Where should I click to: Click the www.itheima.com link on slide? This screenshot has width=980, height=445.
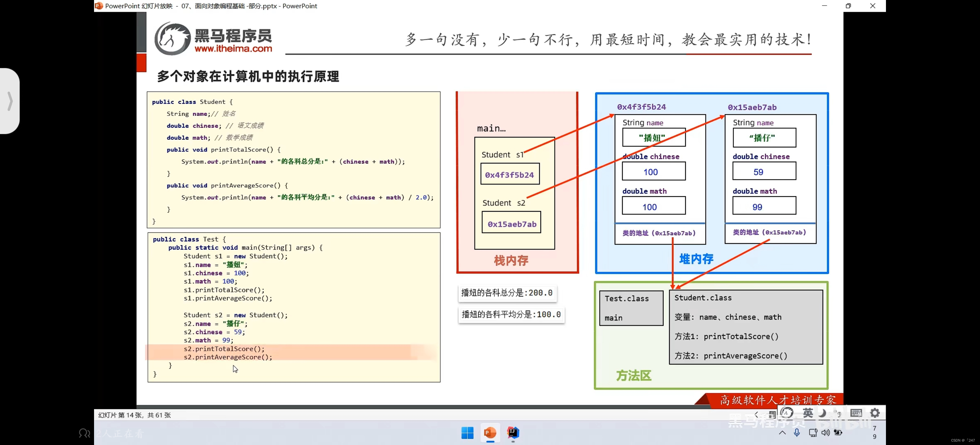(x=233, y=48)
